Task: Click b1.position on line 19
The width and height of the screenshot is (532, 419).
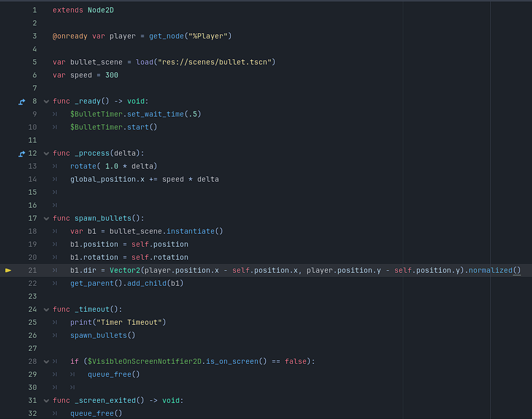Action: click(94, 244)
